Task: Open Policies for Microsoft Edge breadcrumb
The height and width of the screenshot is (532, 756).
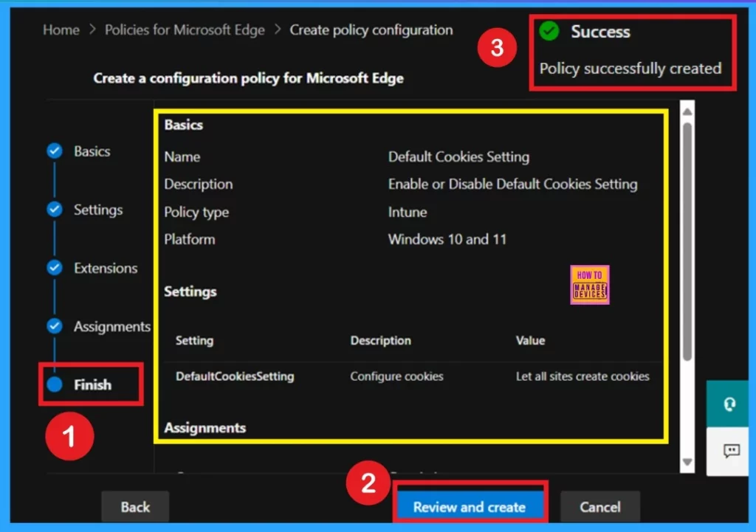Action: pos(185,30)
